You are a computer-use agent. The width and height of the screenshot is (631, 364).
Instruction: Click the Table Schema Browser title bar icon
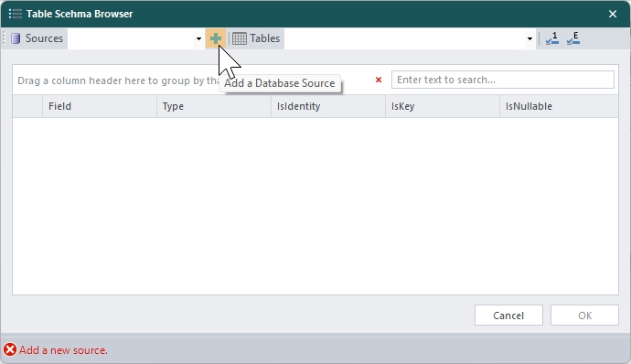tap(16, 14)
